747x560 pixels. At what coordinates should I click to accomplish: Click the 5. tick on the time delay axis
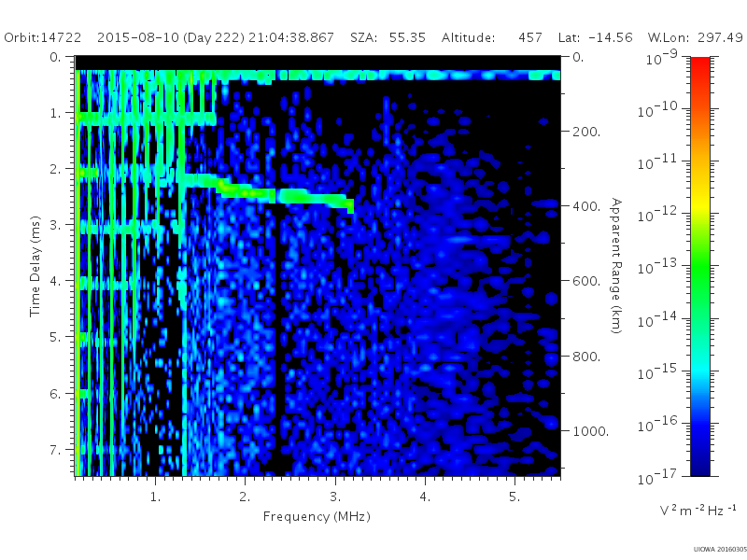pos(55,338)
